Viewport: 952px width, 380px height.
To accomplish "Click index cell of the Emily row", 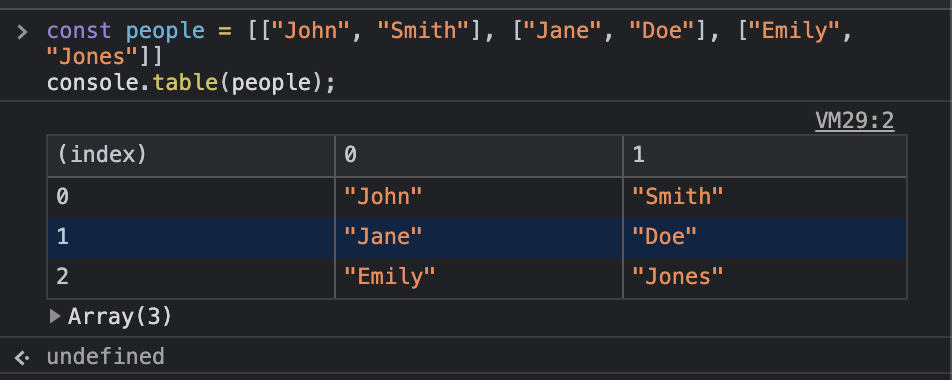I will tap(191, 277).
